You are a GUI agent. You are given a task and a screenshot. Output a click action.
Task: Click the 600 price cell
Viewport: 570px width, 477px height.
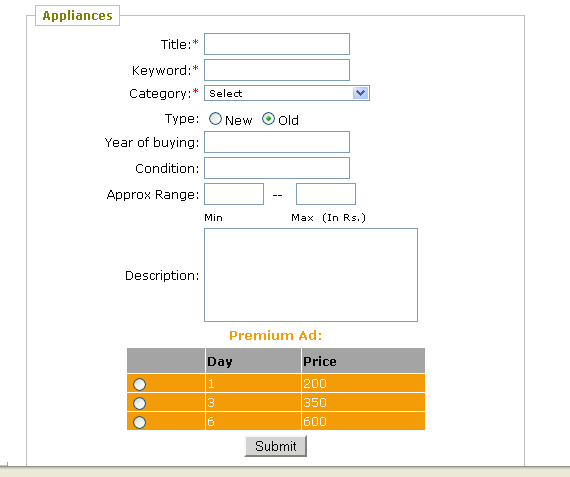pyautogui.click(x=363, y=421)
